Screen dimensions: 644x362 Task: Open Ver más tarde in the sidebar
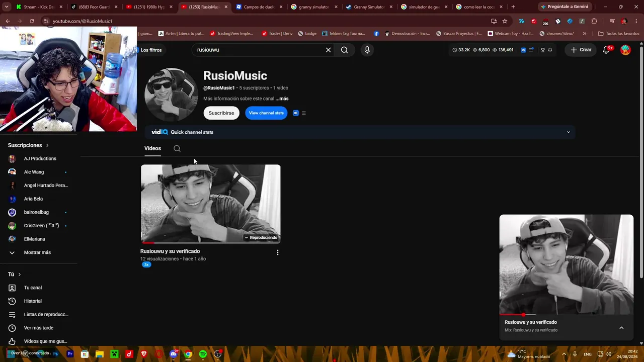click(x=39, y=328)
